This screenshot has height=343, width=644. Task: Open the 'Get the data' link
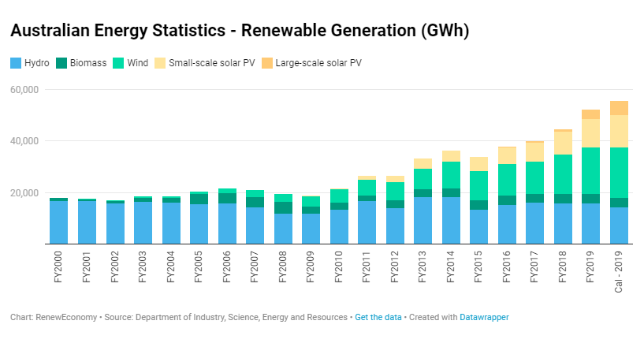[378, 317]
